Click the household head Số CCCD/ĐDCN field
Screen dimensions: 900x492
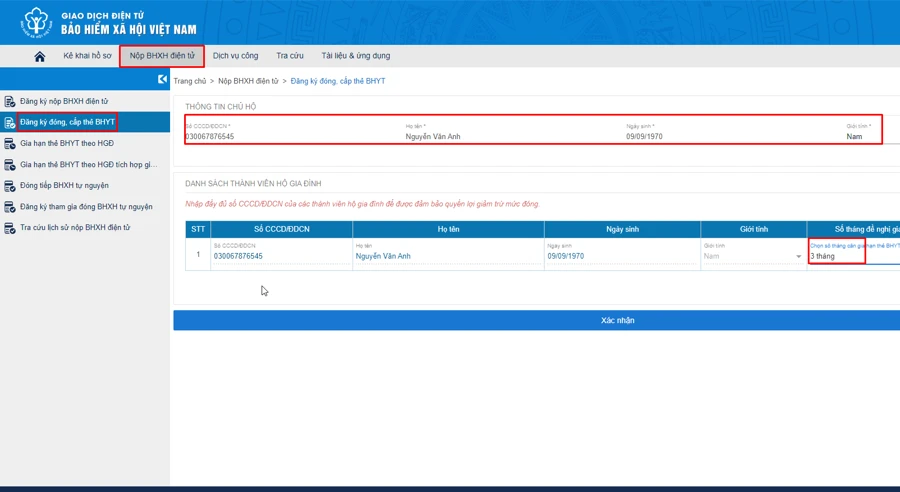(290, 136)
